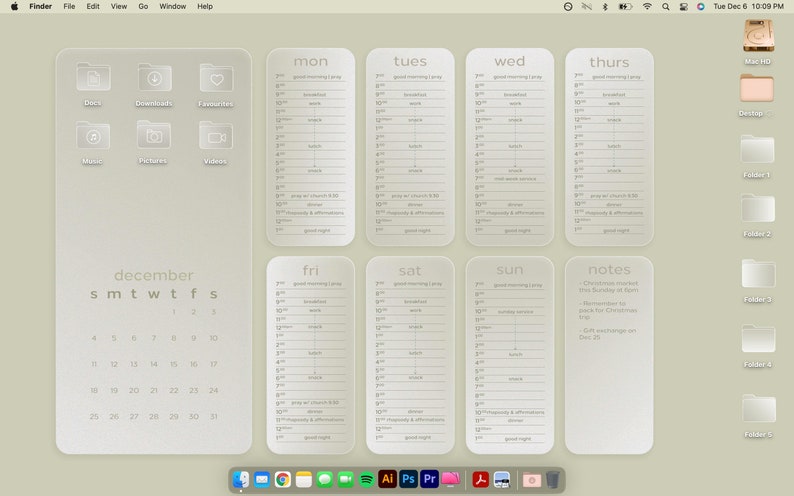Viewport: 794px width, 496px height.
Task: Select the Music folder icon
Action: pos(93,135)
